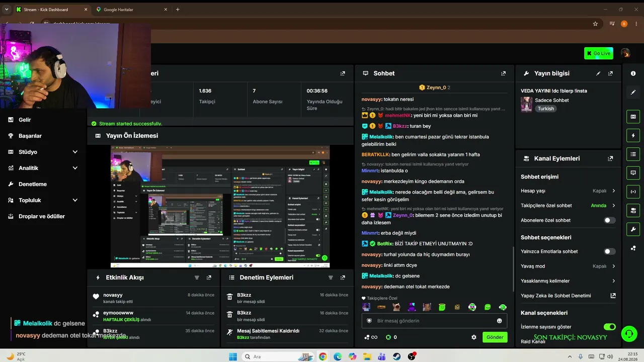
Task: Open Yasaklanmış kelimeler settings
Action: pyautogui.click(x=568, y=281)
